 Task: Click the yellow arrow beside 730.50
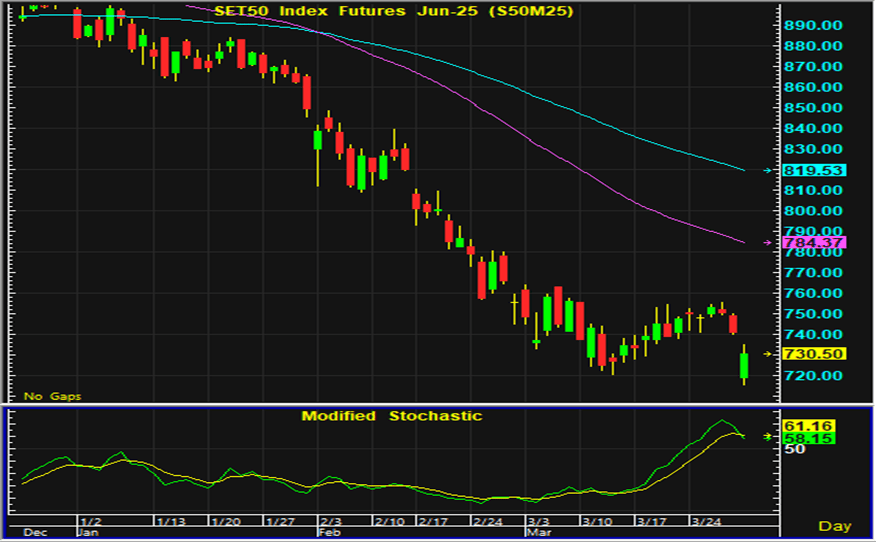pos(767,353)
